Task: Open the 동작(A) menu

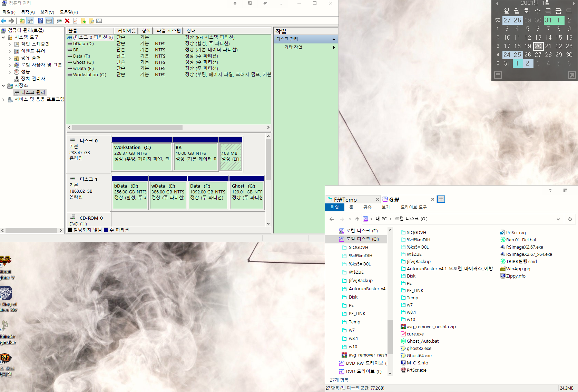Action: click(28, 12)
